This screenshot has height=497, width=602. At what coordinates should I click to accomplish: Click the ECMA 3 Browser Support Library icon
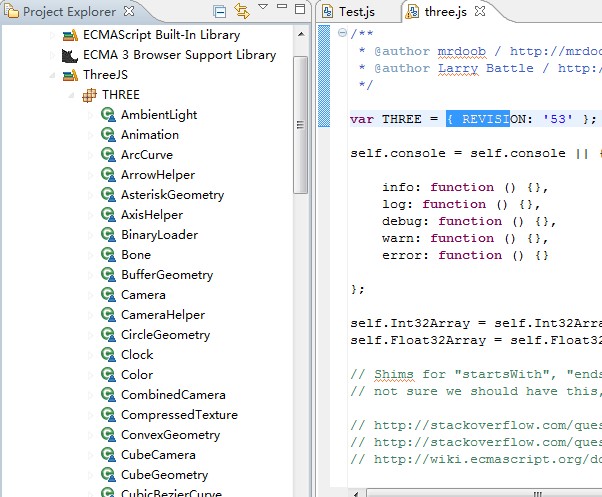[69, 55]
